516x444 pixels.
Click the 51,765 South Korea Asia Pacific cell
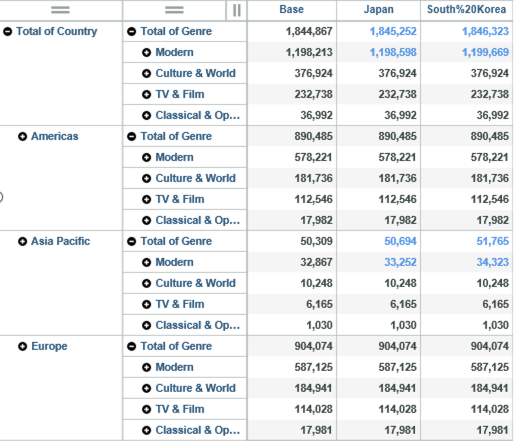(x=493, y=241)
